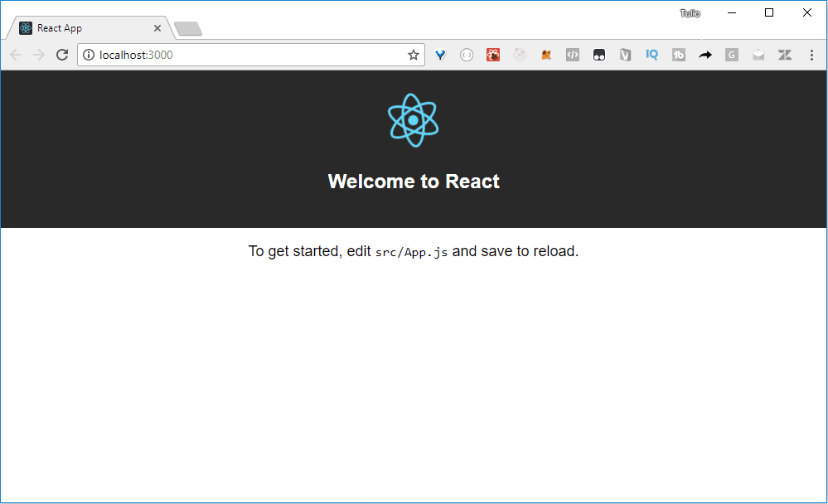Open the gray G extension icon

pyautogui.click(x=731, y=55)
